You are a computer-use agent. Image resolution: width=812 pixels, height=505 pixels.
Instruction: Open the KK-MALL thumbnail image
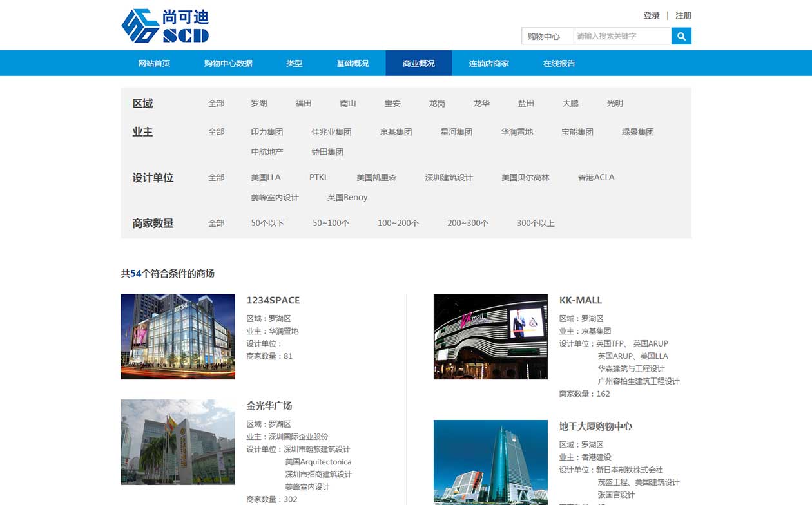(x=490, y=336)
